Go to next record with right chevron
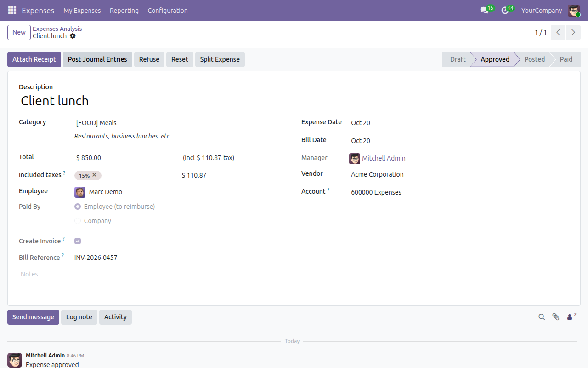The height and width of the screenshot is (368, 588). 573,32
